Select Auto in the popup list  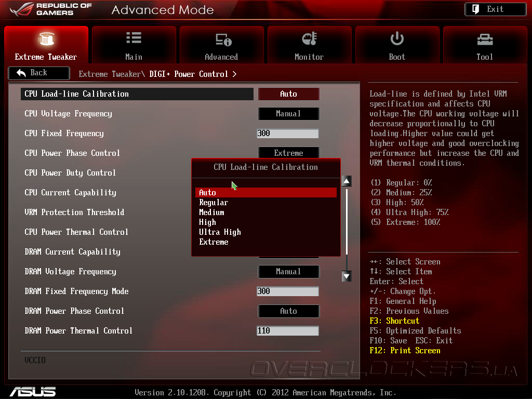pyautogui.click(x=266, y=192)
